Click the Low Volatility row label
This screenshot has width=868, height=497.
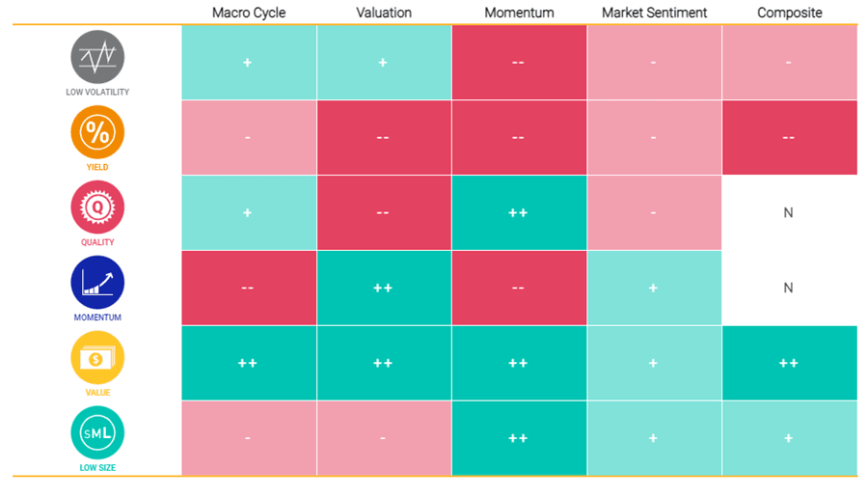click(x=97, y=93)
